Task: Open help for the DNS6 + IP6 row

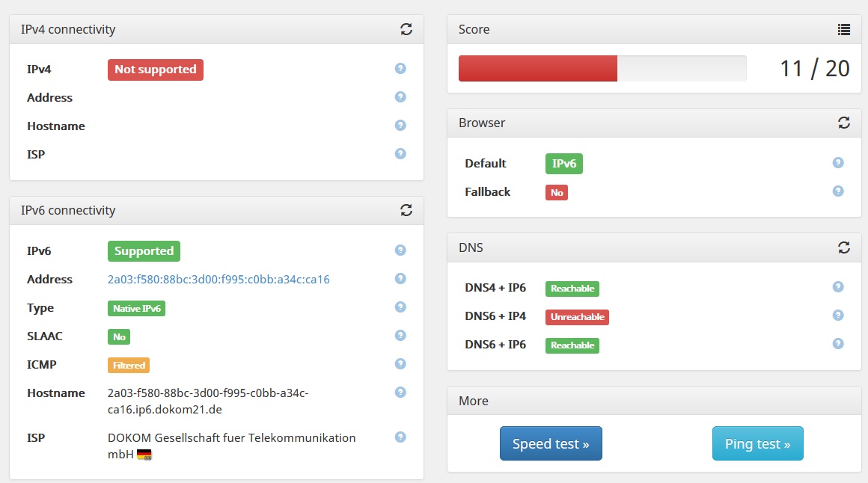Action: pos(838,344)
